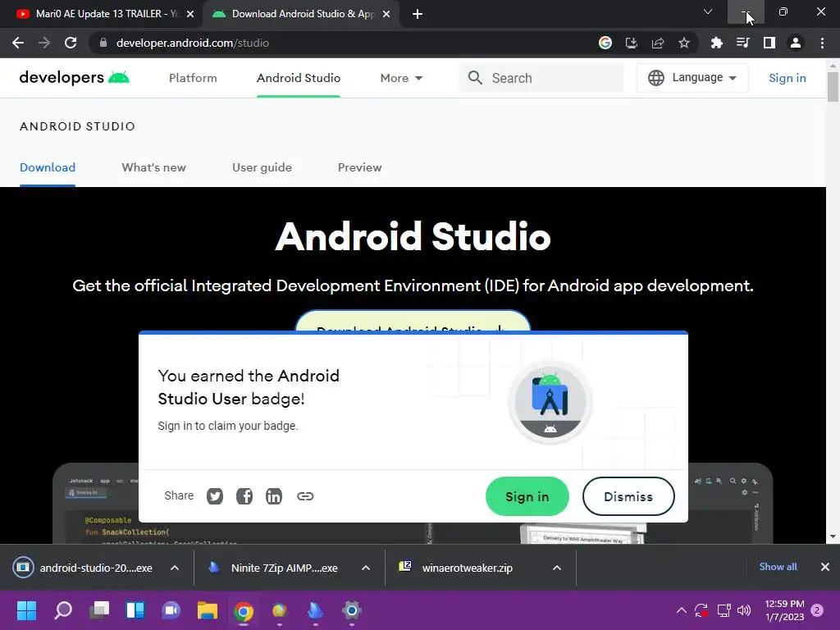Dismiss the badge popup
Viewport: 840px width, 630px height.
point(628,496)
